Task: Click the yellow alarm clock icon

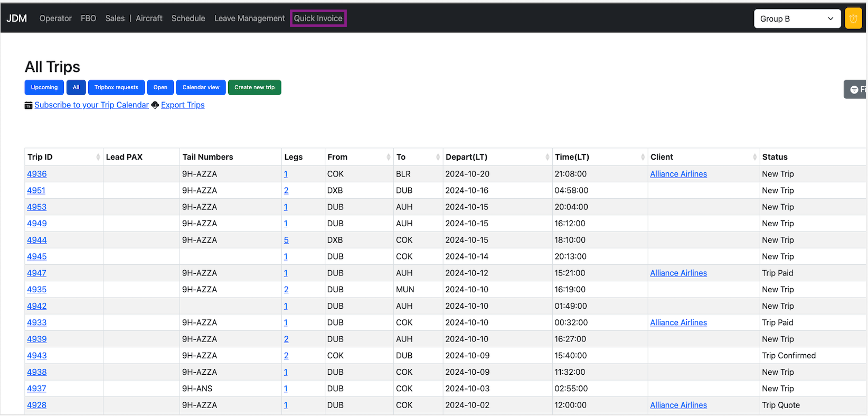Action: 853,19
